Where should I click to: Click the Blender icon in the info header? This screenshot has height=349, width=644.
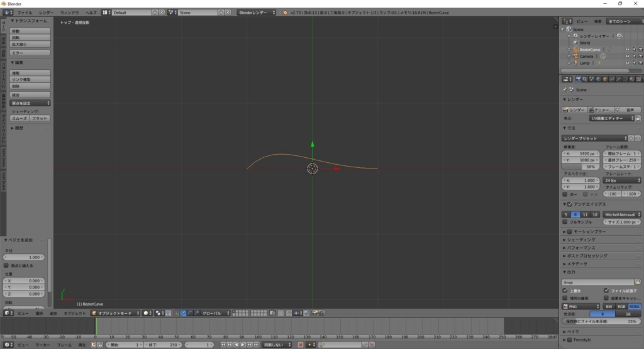click(285, 13)
